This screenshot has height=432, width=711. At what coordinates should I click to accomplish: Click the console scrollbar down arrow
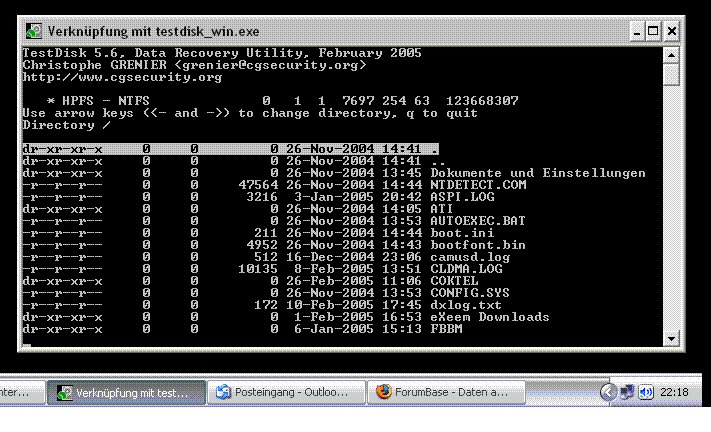pos(671,338)
